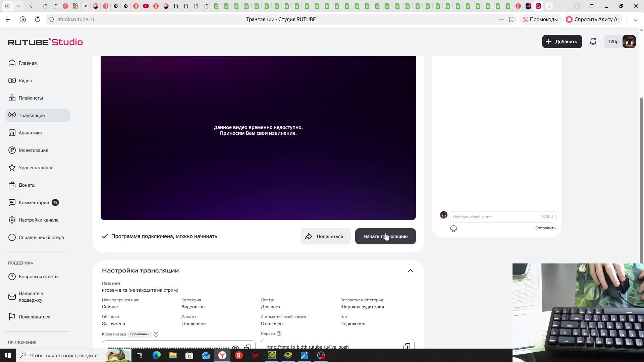The image size is (644, 362).
Task: Click Поделиться share button
Action: point(325,236)
